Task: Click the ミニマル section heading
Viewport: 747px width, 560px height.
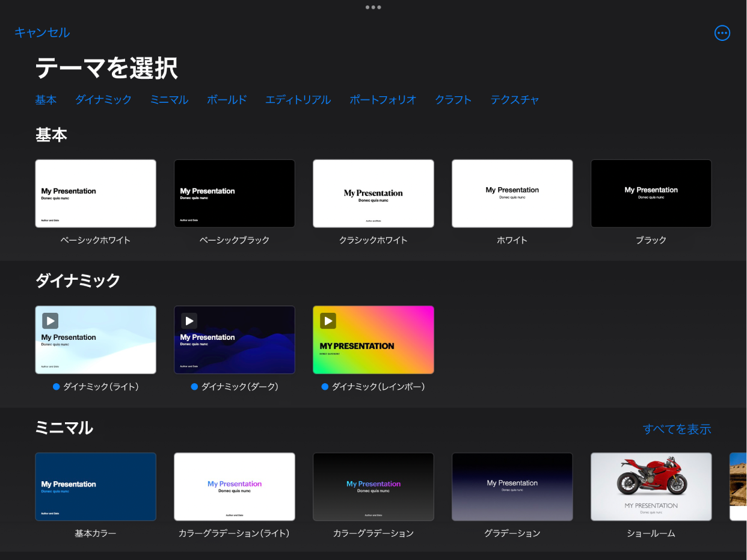Action: pyautogui.click(x=64, y=428)
